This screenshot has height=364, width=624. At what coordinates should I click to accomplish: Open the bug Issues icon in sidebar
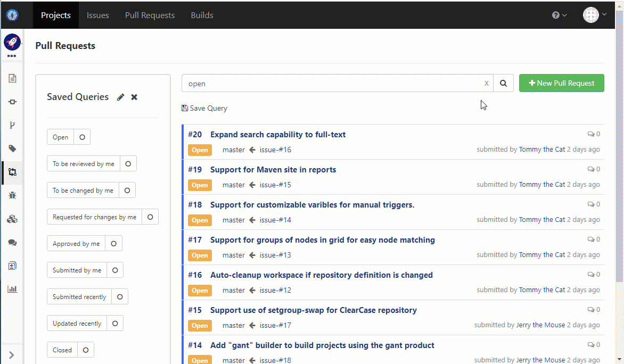[x=12, y=195]
